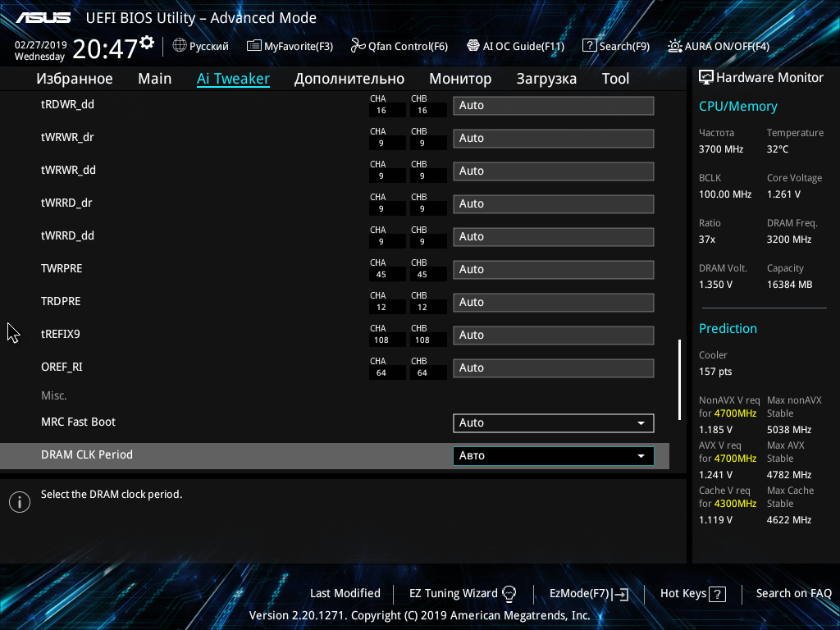
Task: Open Qfan Control fan icon
Action: [358, 46]
